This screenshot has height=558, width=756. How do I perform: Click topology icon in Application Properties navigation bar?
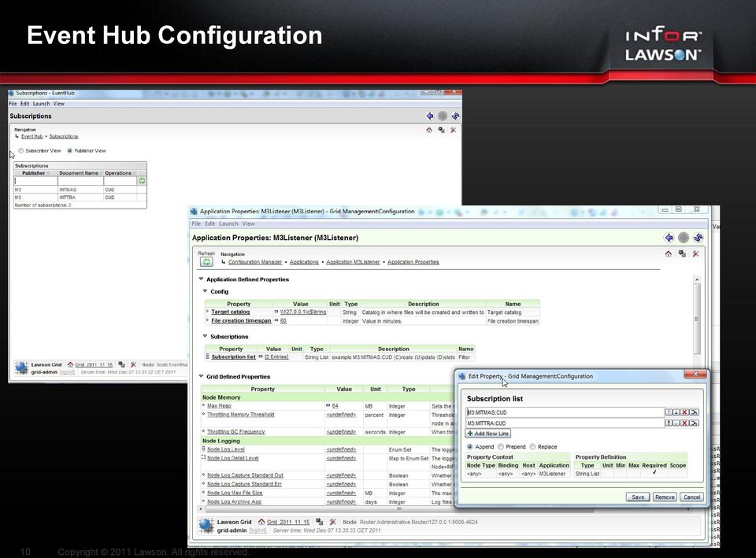[x=682, y=254]
